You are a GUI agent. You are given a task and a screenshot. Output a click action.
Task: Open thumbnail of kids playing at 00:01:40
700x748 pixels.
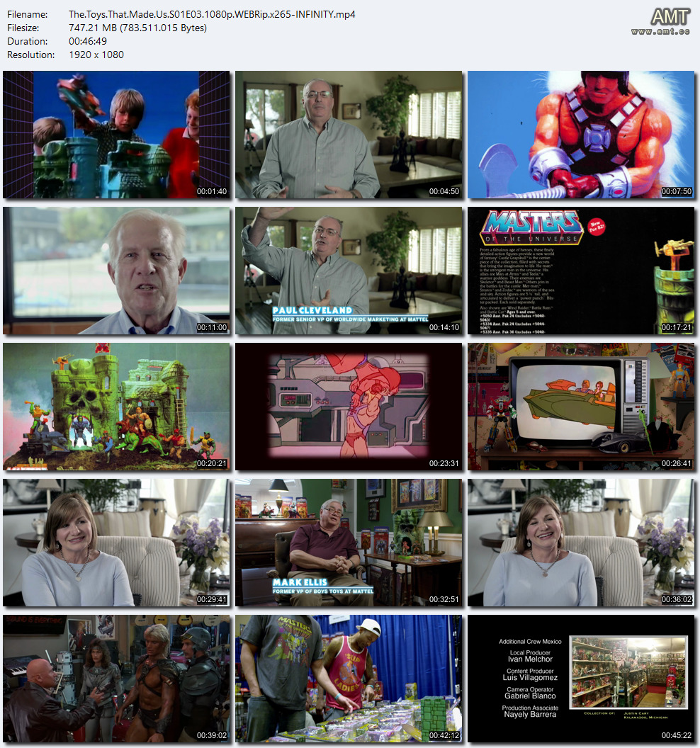[116, 135]
